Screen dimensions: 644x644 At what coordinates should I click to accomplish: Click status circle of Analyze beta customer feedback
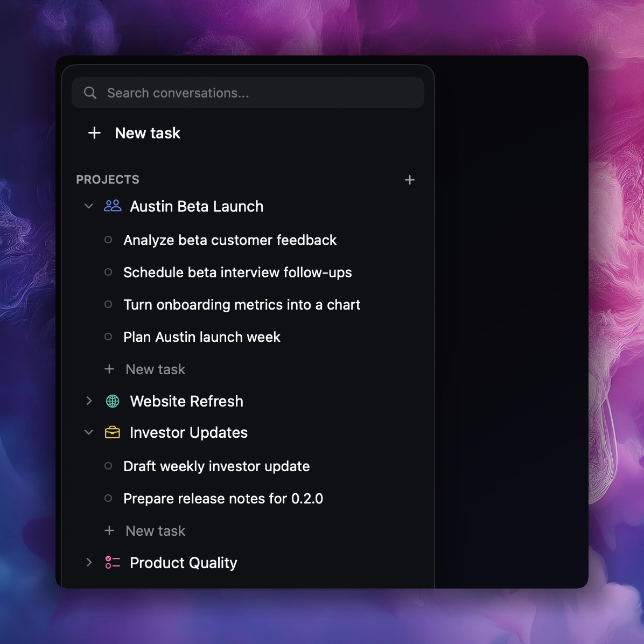coord(108,240)
